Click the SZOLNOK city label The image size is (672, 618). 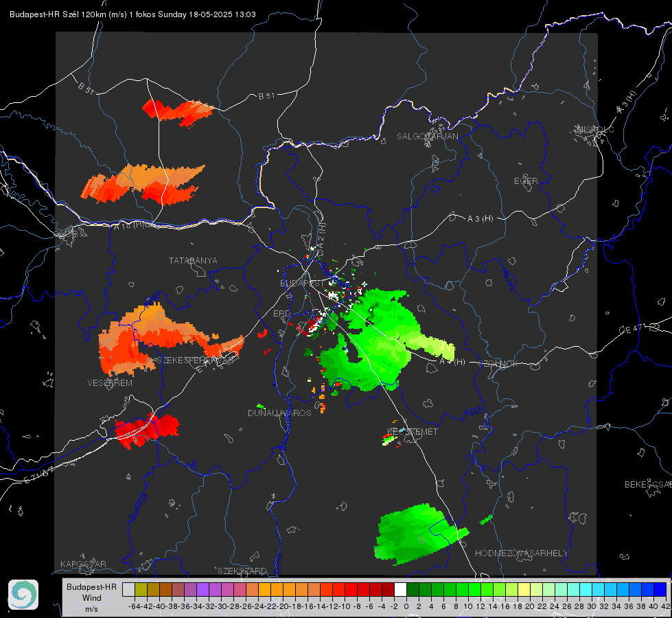point(498,364)
